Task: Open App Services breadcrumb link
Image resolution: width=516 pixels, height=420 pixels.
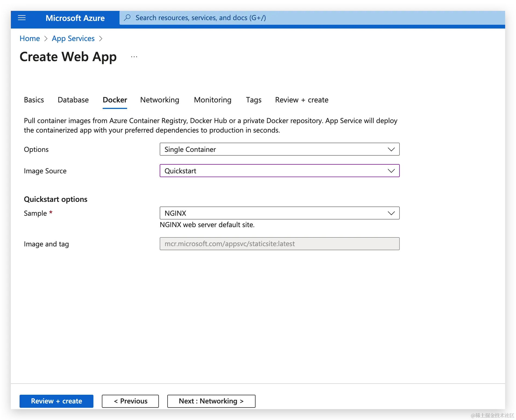Action: [x=73, y=39]
